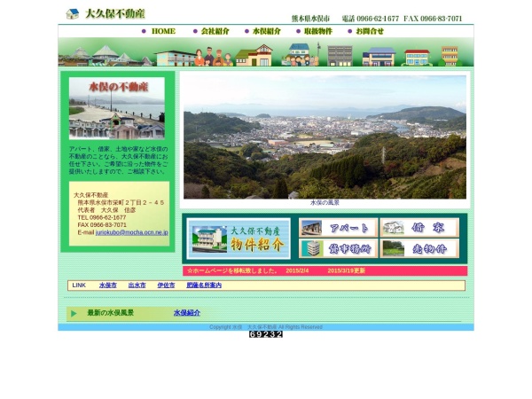This screenshot has height=399, width=532.
Task: Click the ホームページを移転致しました notice text
Action: (232, 270)
